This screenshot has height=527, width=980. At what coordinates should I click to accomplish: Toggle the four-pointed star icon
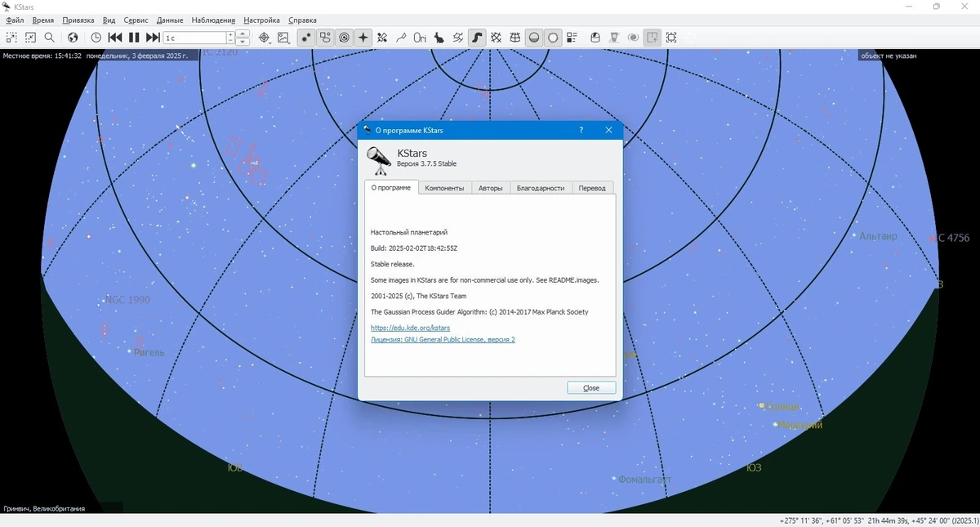[x=363, y=37]
